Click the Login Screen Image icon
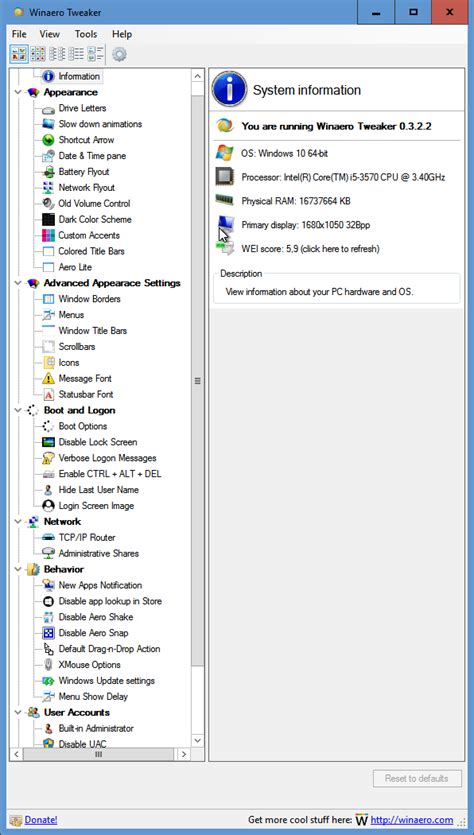This screenshot has height=835, width=474. 48,506
